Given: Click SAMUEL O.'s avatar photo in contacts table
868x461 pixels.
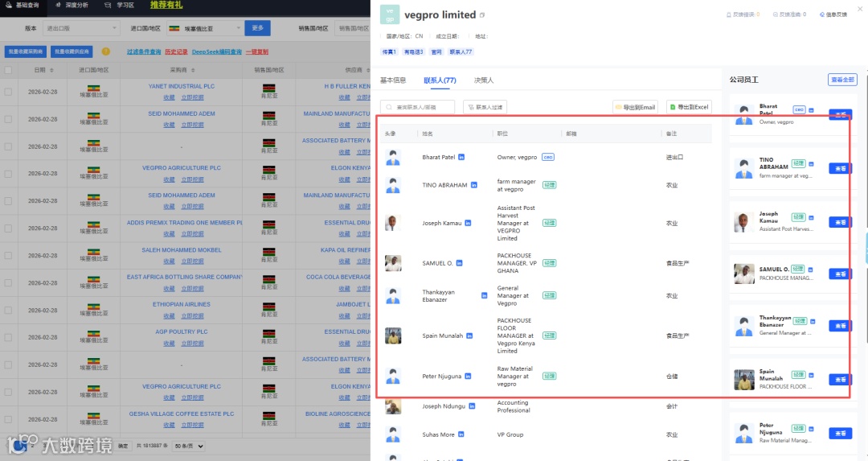Looking at the screenshot, I should (393, 263).
